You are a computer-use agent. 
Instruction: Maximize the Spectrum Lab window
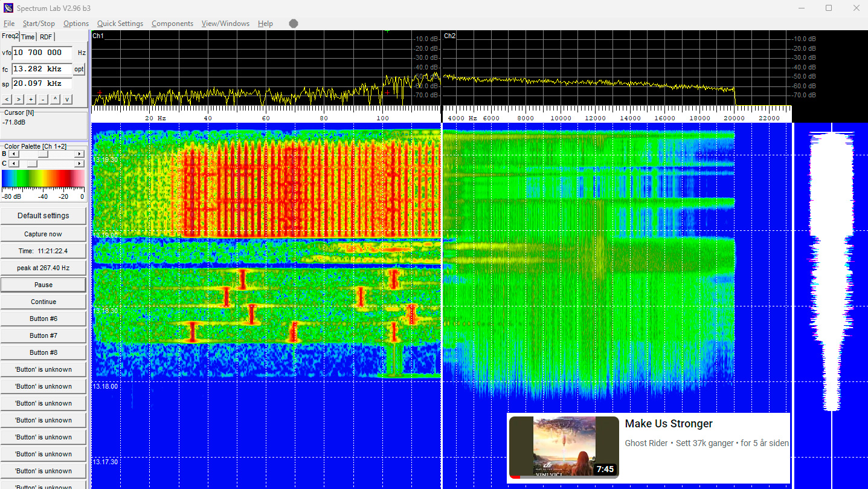click(829, 8)
